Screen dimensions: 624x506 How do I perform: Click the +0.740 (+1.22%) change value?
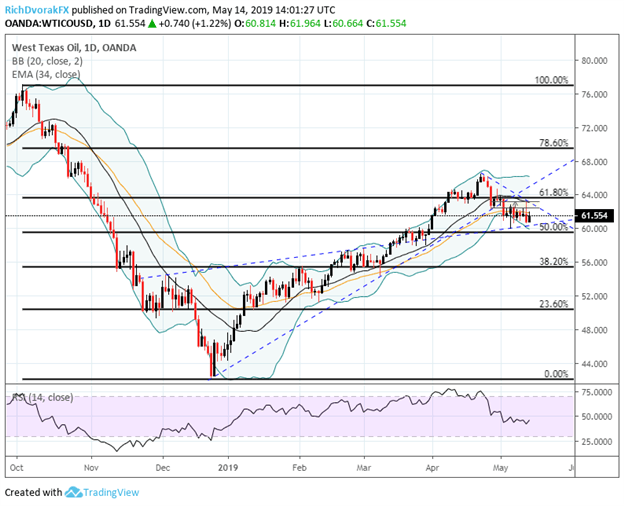click(195, 23)
